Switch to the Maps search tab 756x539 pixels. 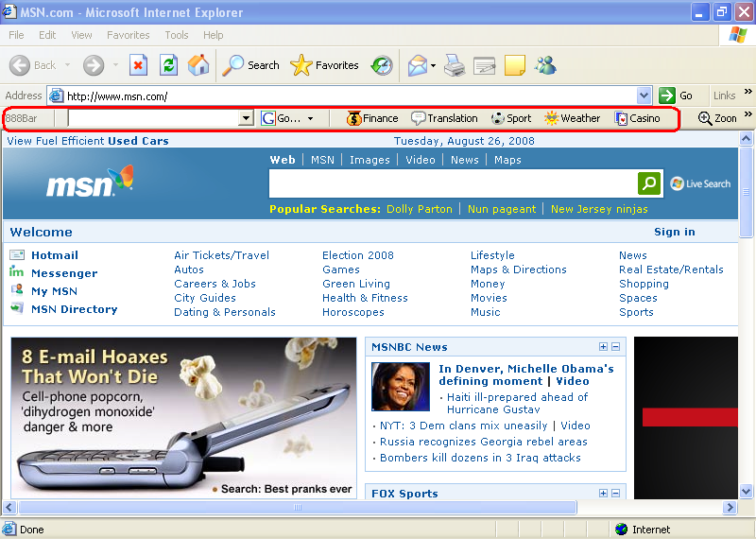coord(507,160)
